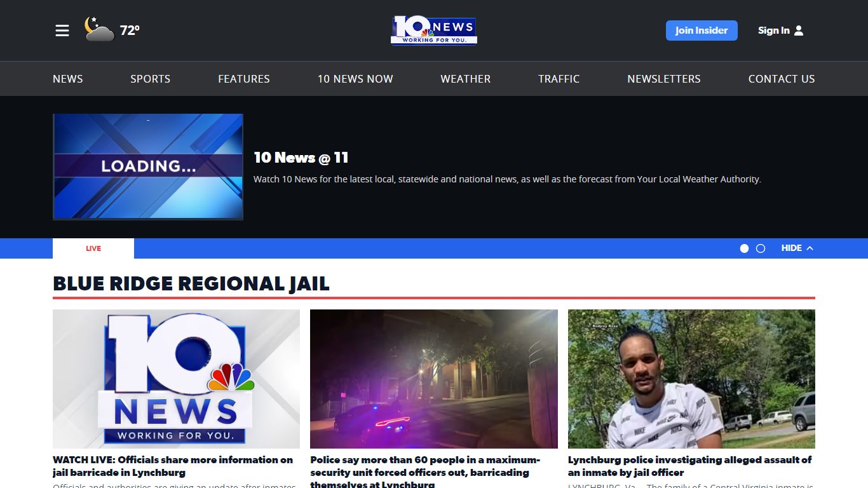Viewport: 868px width, 488px height.
Task: Click the user profile icon beside Sign In
Action: pyautogui.click(x=799, y=30)
